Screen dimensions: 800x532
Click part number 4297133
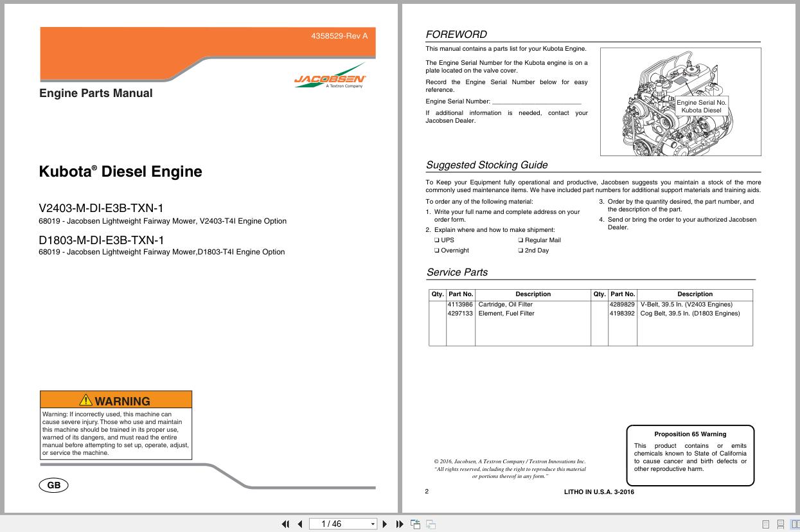click(460, 314)
